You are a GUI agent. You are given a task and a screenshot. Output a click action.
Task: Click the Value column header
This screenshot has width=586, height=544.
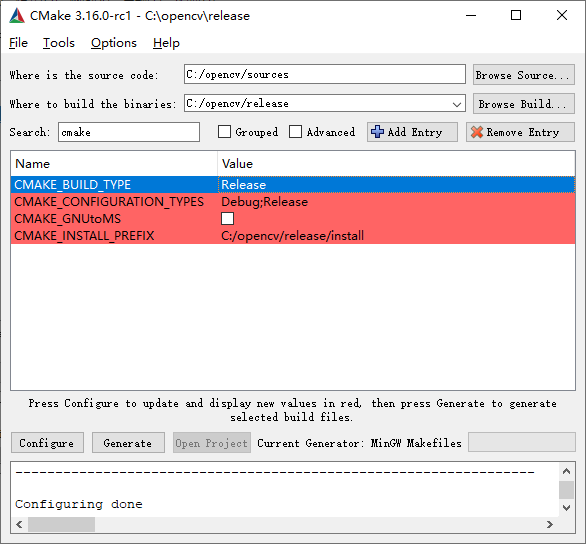(396, 164)
